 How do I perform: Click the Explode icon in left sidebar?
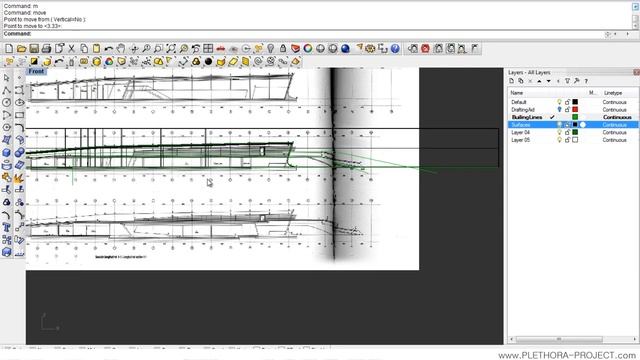[19, 178]
